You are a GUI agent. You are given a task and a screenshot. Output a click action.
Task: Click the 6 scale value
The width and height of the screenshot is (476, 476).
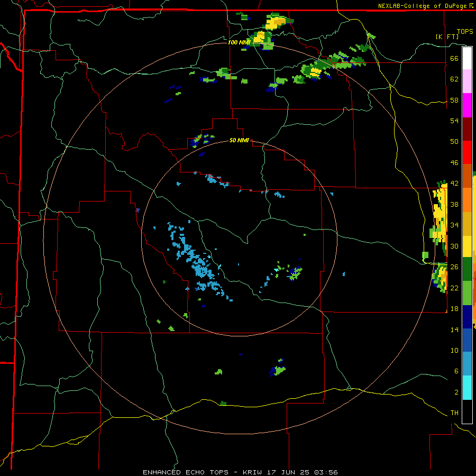point(456,371)
